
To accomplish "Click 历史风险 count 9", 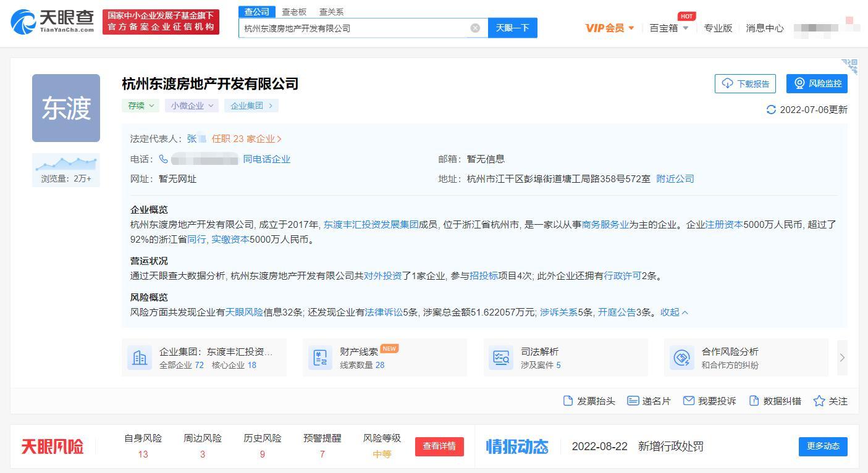I will point(263,454).
